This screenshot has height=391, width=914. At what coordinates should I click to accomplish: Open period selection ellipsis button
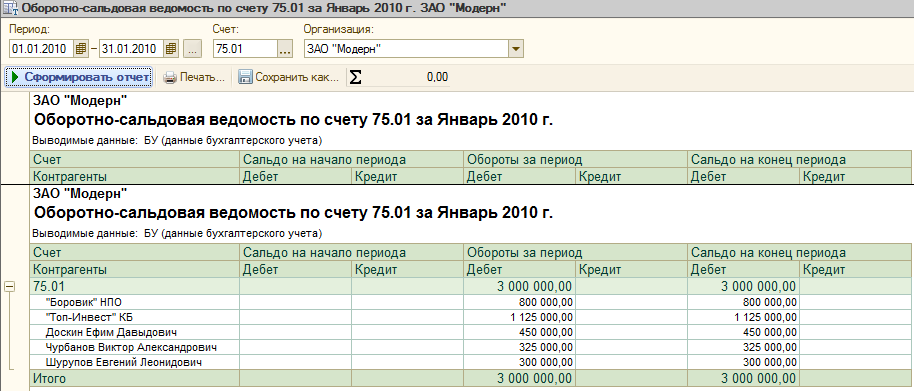click(192, 49)
